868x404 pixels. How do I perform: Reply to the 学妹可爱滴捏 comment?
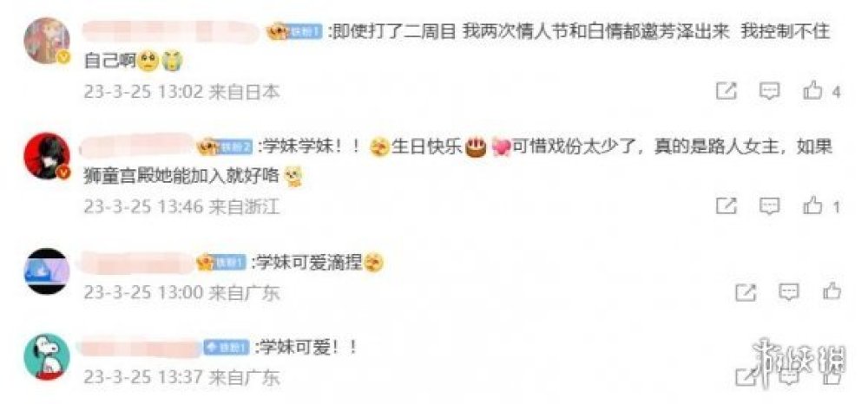click(x=789, y=292)
